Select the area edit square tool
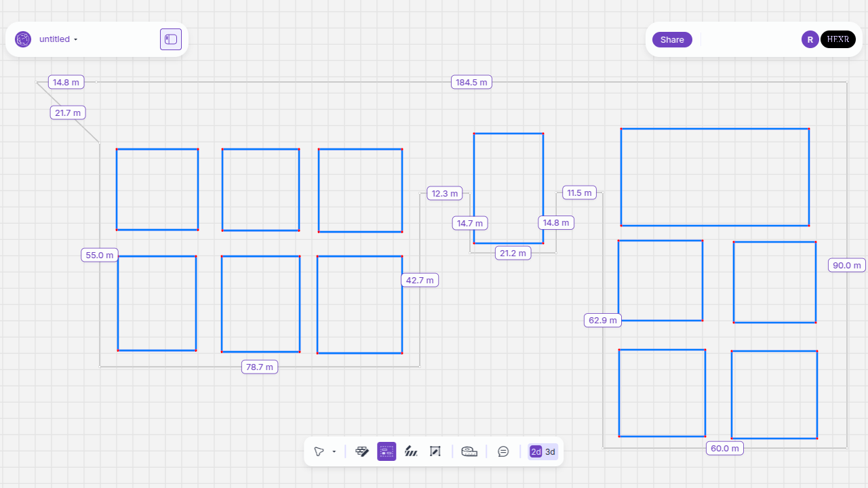The width and height of the screenshot is (868, 488). pyautogui.click(x=435, y=451)
